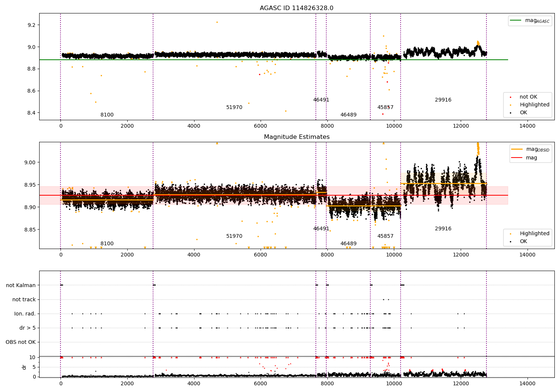This screenshot has height=392, width=560.
Task: Click "8100" label in Magnitude Estimates plot
Action: tap(107, 244)
